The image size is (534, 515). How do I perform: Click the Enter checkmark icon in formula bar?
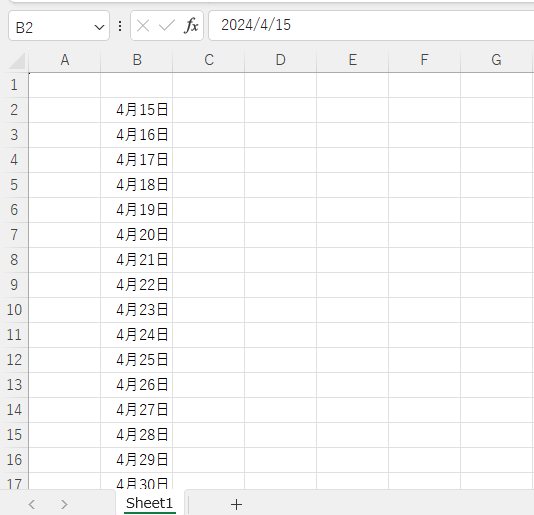(x=167, y=26)
